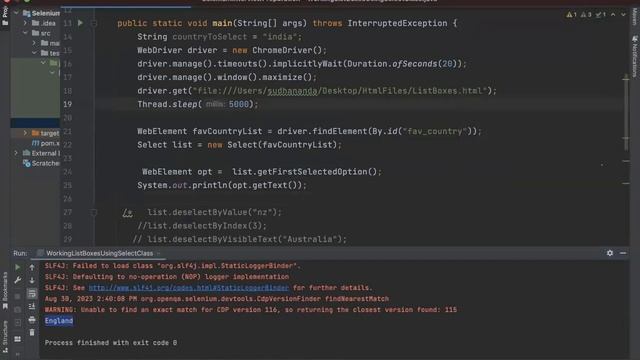Select the .idea folder row

35,23
